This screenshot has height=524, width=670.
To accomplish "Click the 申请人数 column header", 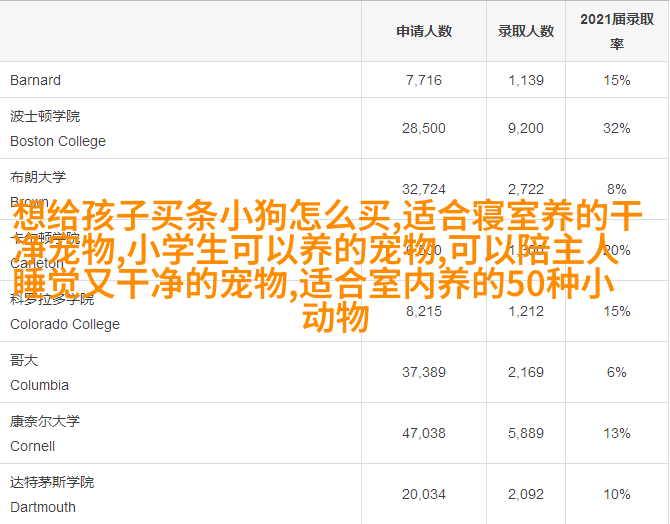I will pos(424,31).
